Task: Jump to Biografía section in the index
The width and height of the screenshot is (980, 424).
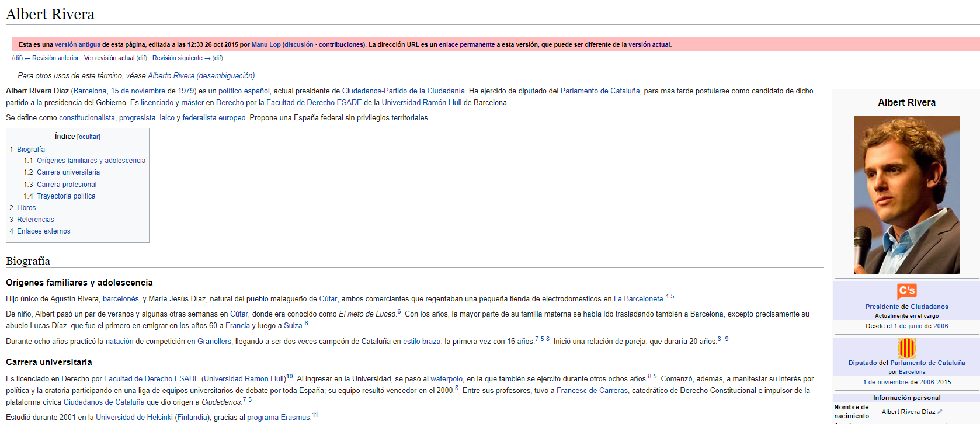Action: (x=31, y=150)
